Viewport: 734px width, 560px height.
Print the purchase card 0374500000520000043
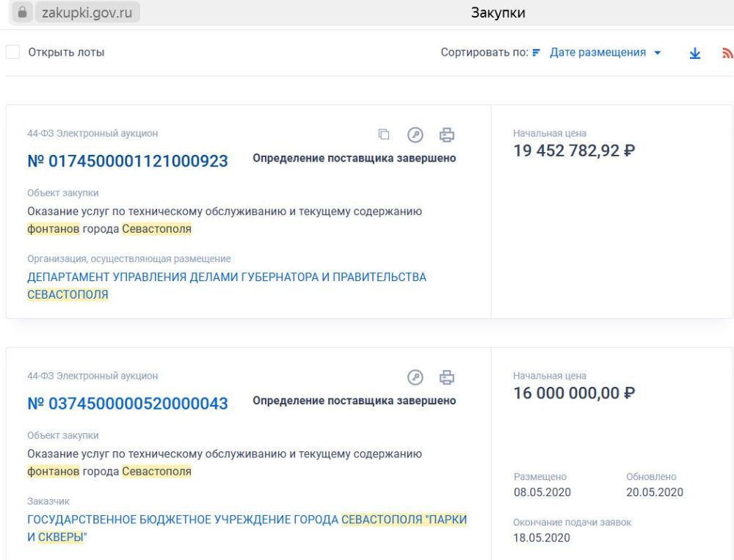pos(446,377)
